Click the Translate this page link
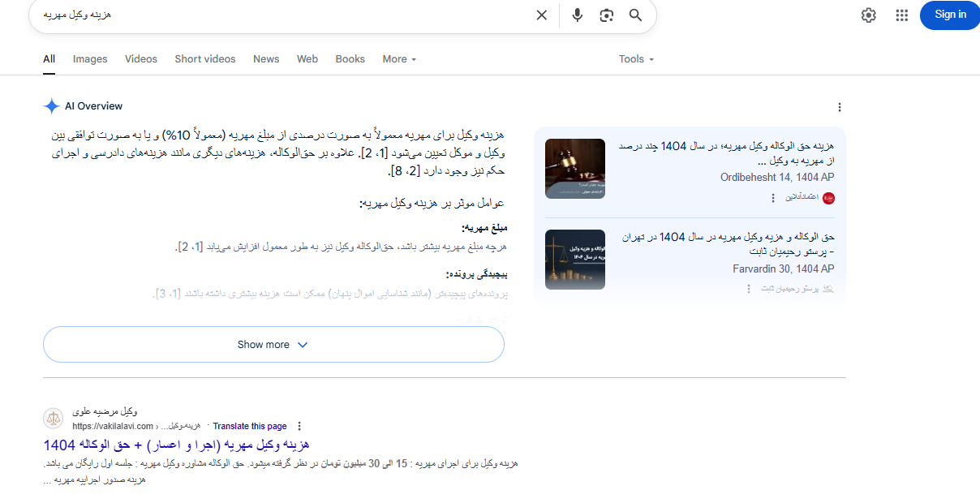The height and width of the screenshot is (503, 980). click(250, 426)
